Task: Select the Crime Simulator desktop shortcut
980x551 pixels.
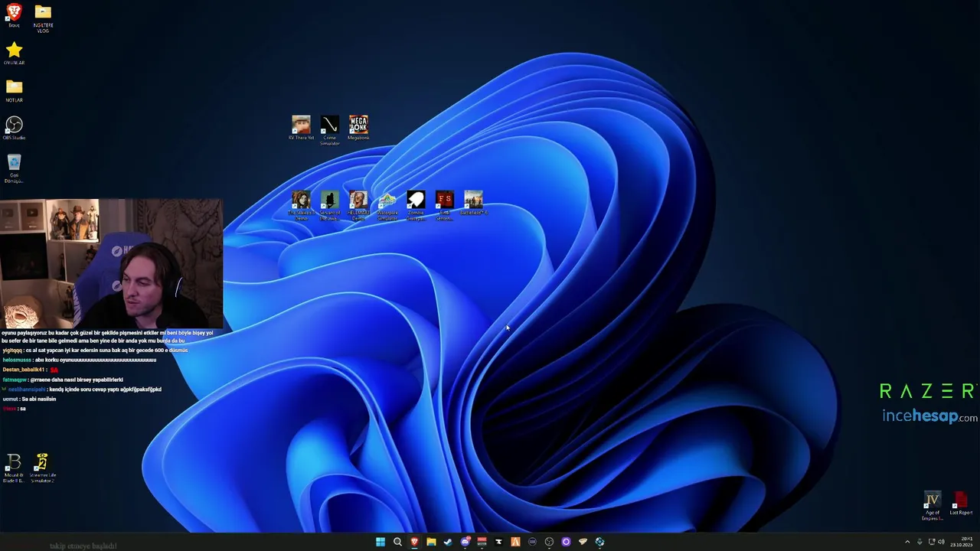Action: click(329, 130)
